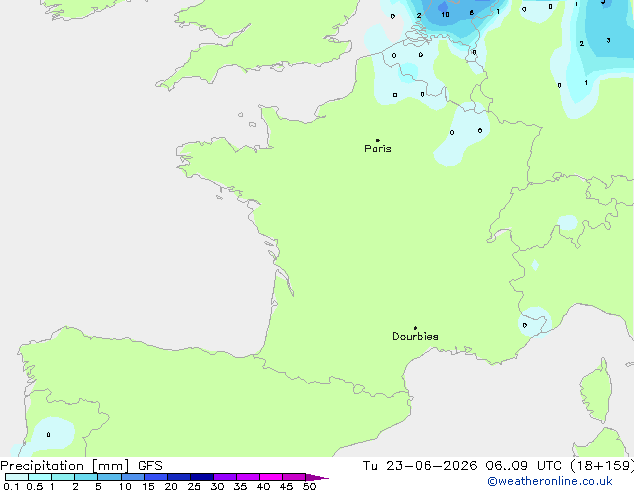
Task: Click the forecast date '23-06-2026'
Action: (431, 466)
